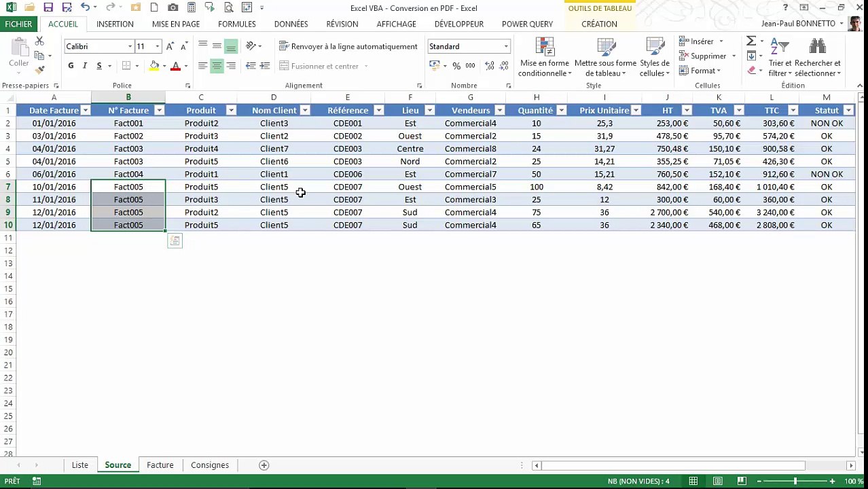This screenshot has height=489, width=868.
Task: Click the AutoSum sigma icon
Action: [751, 41]
